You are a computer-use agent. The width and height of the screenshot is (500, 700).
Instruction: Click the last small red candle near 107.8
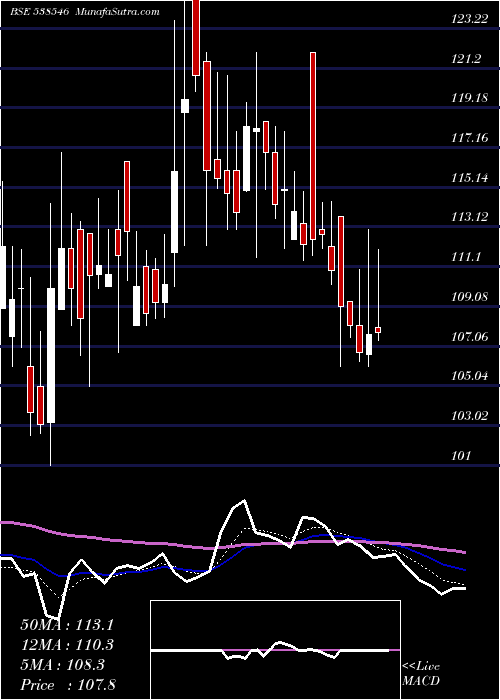378,330
